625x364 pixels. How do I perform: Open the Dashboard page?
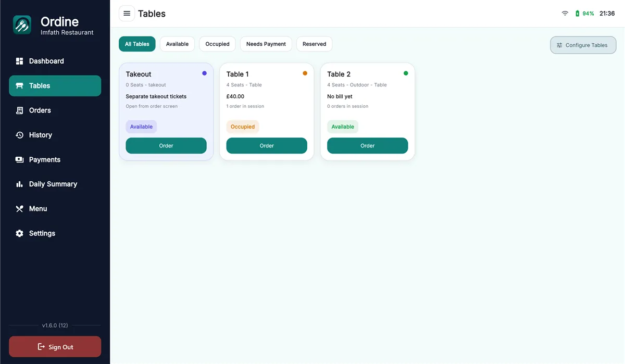55,61
